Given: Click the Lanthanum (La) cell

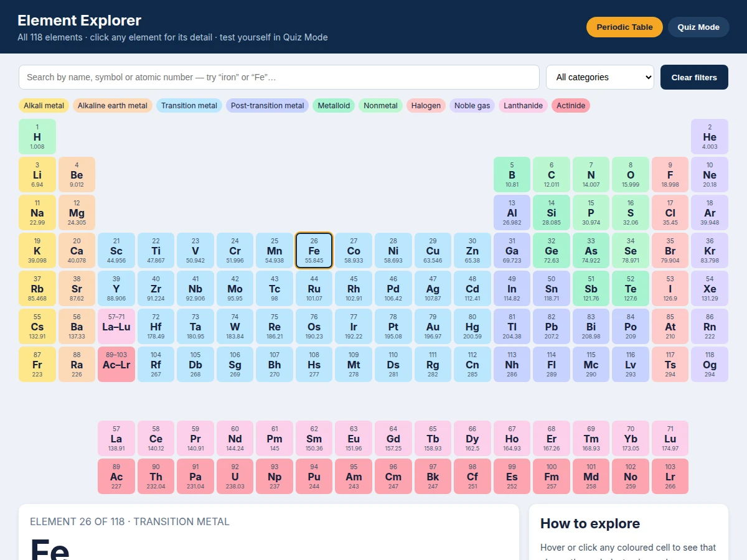Looking at the screenshot, I should point(116,439).
